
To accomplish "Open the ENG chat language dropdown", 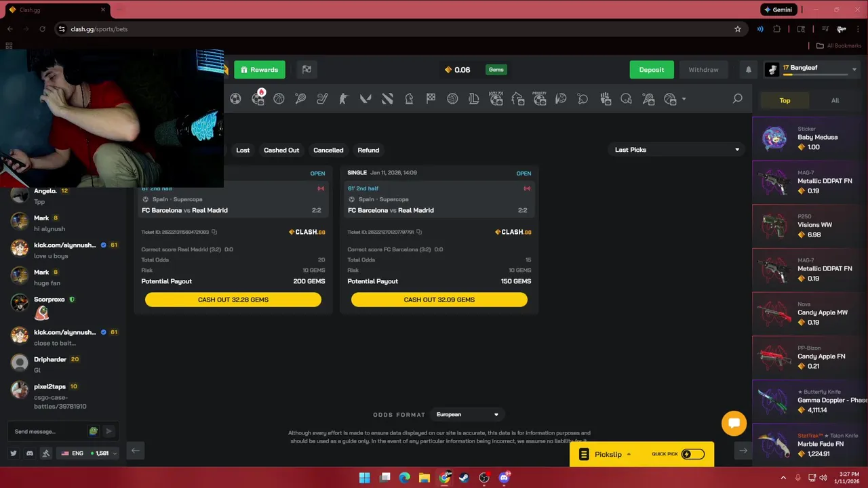I will [x=89, y=453].
